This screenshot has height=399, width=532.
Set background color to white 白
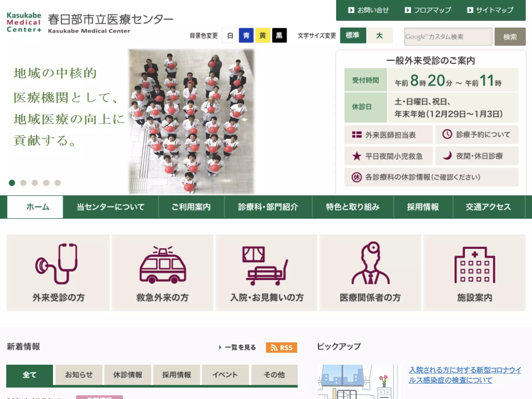(x=230, y=35)
